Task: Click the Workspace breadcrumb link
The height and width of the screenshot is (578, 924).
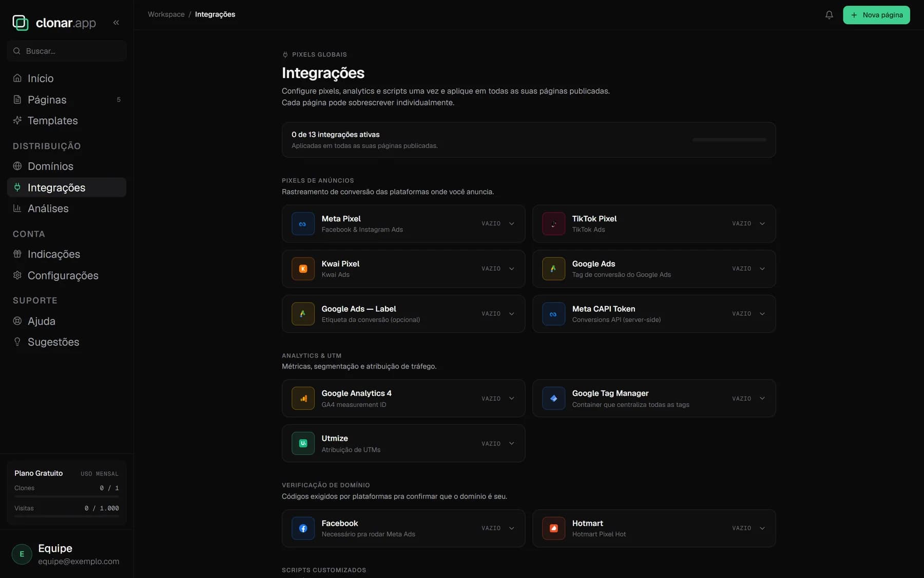Action: 166,14
